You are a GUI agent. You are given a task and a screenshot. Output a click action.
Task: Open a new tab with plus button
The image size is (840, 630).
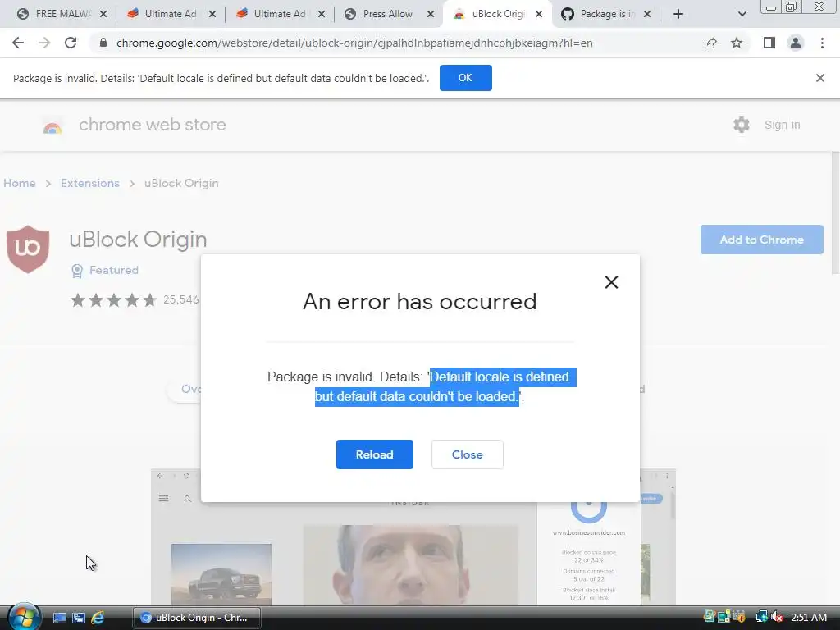point(678,14)
